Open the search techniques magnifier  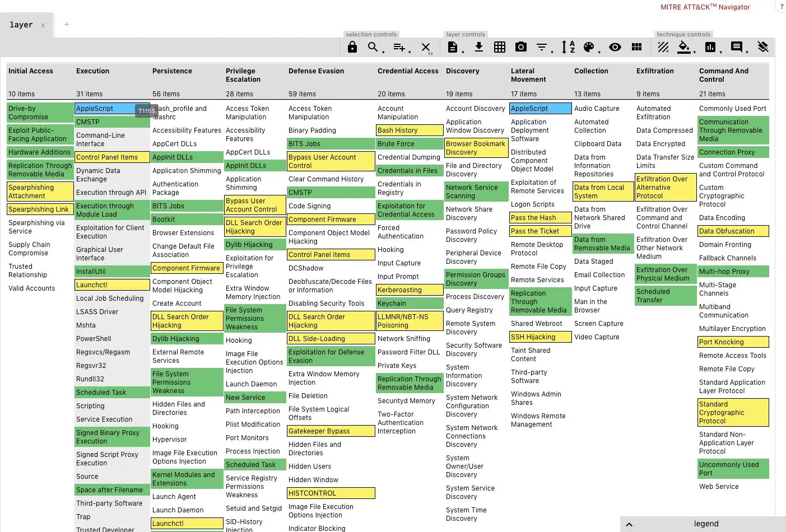pos(373,48)
